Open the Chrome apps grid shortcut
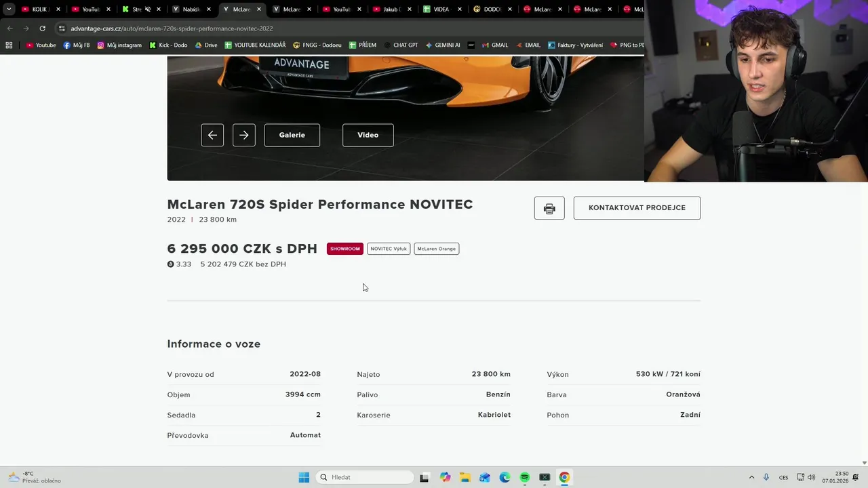 point(9,45)
